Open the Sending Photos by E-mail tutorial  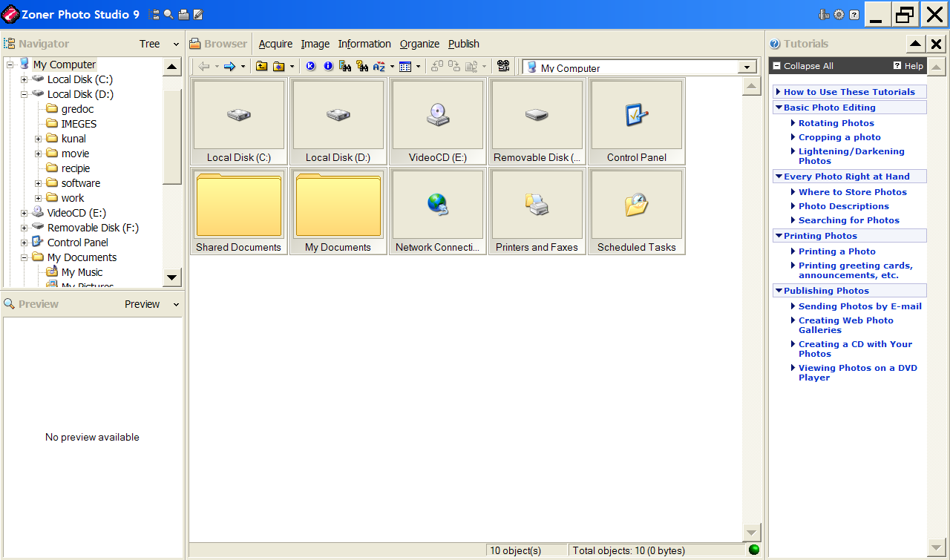[860, 306]
